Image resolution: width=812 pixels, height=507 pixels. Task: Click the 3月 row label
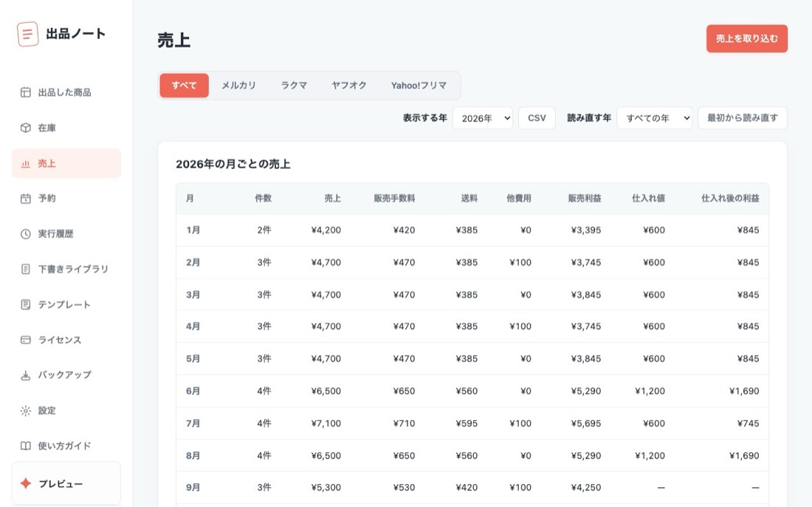tap(193, 294)
